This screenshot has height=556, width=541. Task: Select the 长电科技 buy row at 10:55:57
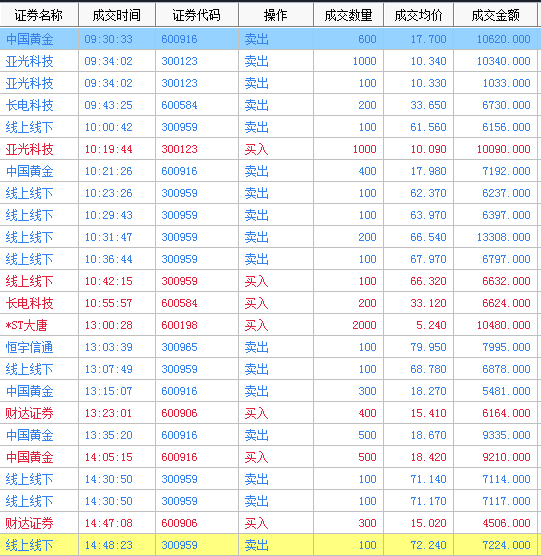click(269, 303)
